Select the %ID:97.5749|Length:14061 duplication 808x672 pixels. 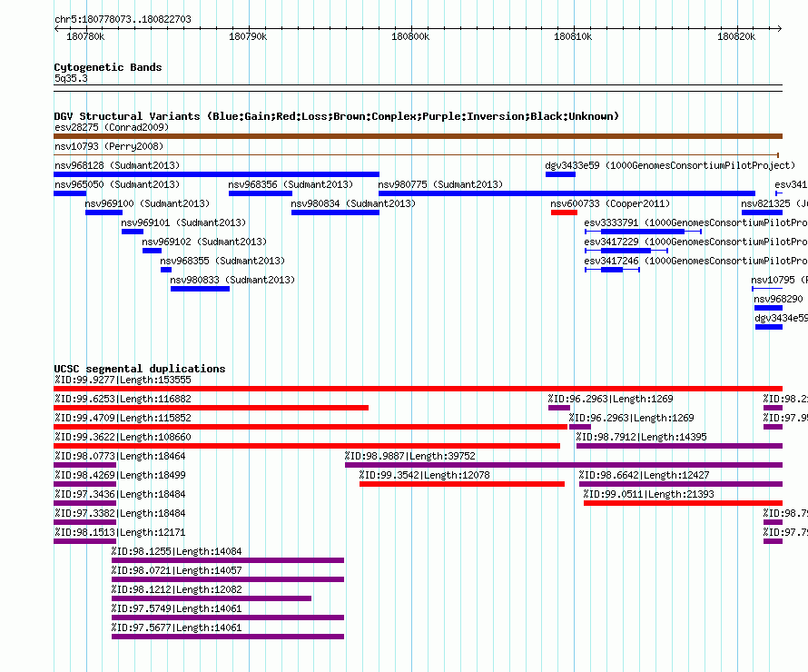tap(228, 618)
